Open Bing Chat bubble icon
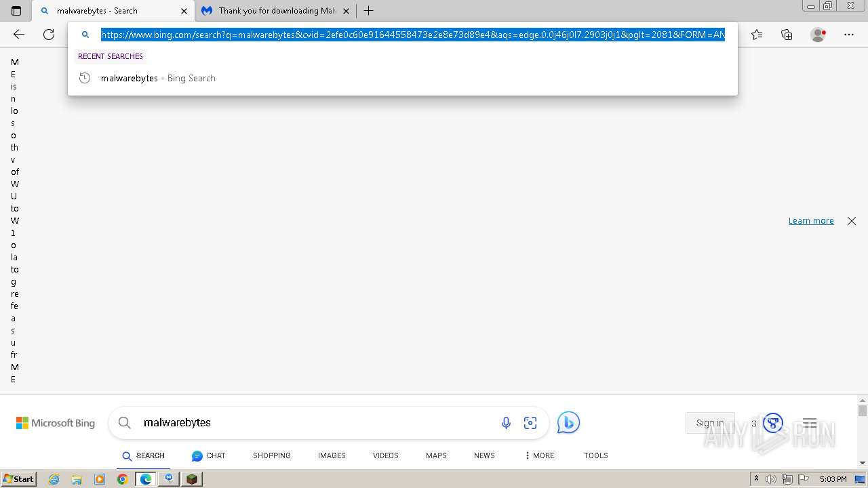 (x=568, y=423)
